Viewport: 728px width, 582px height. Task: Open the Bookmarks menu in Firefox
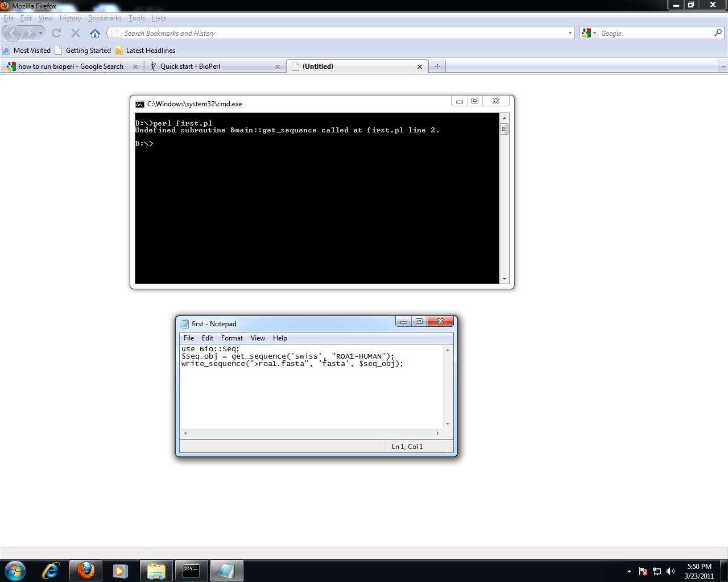105,18
